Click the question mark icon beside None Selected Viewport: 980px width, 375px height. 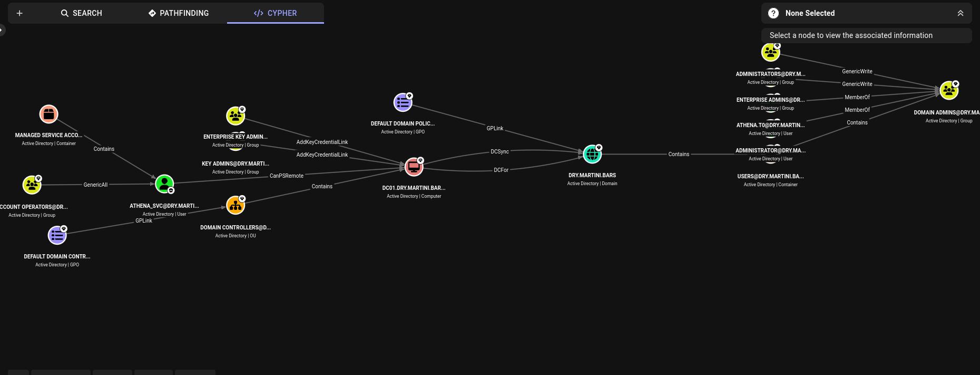pyautogui.click(x=773, y=13)
